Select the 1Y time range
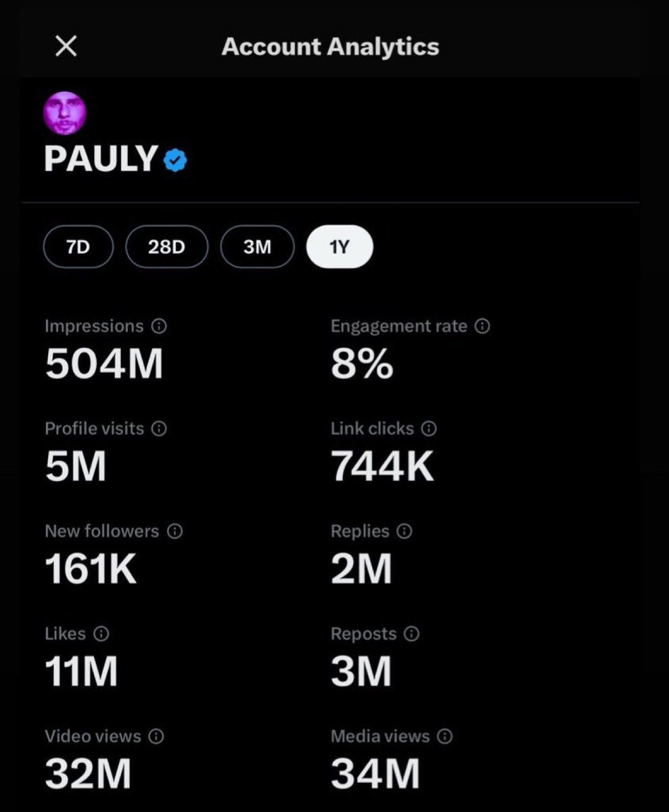The width and height of the screenshot is (669, 812). (340, 247)
